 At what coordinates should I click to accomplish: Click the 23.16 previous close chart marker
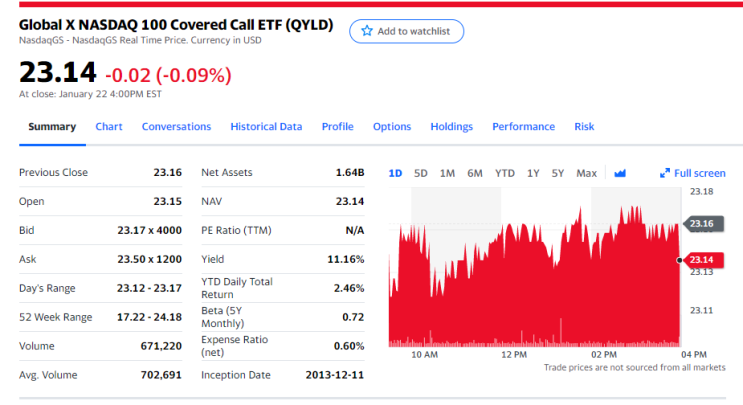[704, 224]
